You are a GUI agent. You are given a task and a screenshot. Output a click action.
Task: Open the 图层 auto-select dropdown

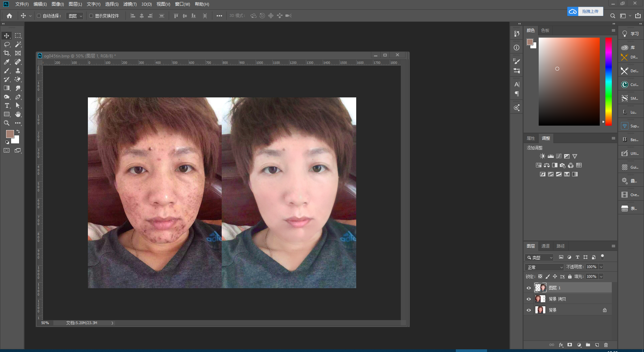point(74,16)
